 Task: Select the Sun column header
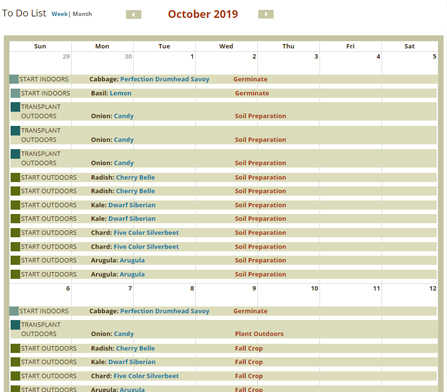click(40, 46)
